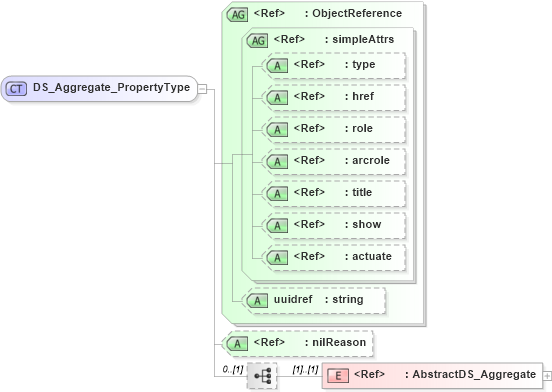Select the sequence compositor icon
This screenshot has width=552, height=392.
(262, 376)
